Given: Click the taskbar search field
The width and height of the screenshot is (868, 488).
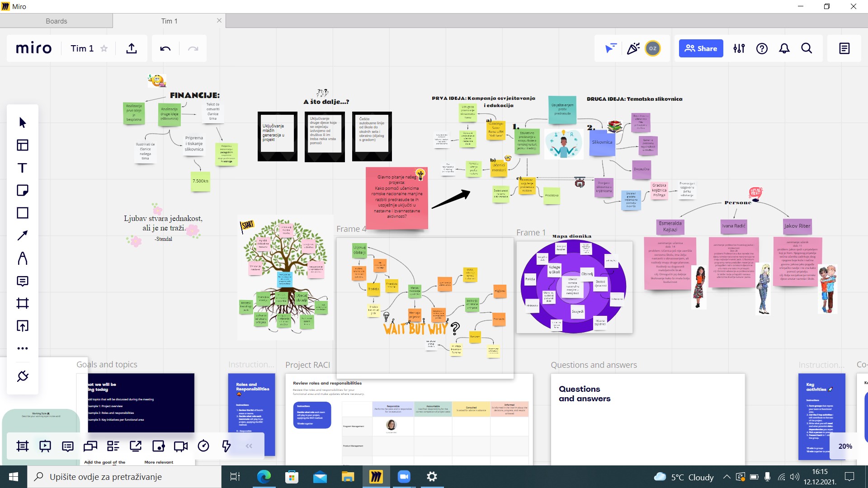Looking at the screenshot, I should (124, 477).
